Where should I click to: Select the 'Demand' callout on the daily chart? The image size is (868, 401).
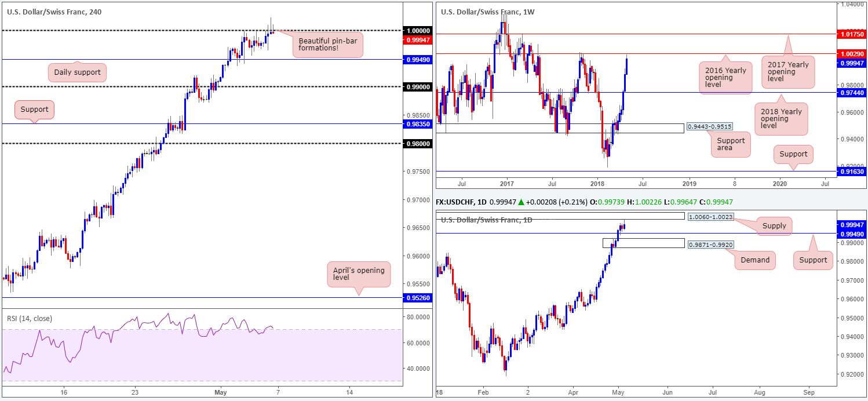coord(755,260)
